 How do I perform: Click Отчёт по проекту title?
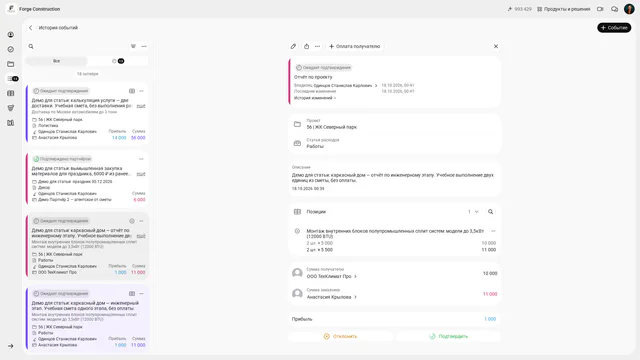pos(313,77)
